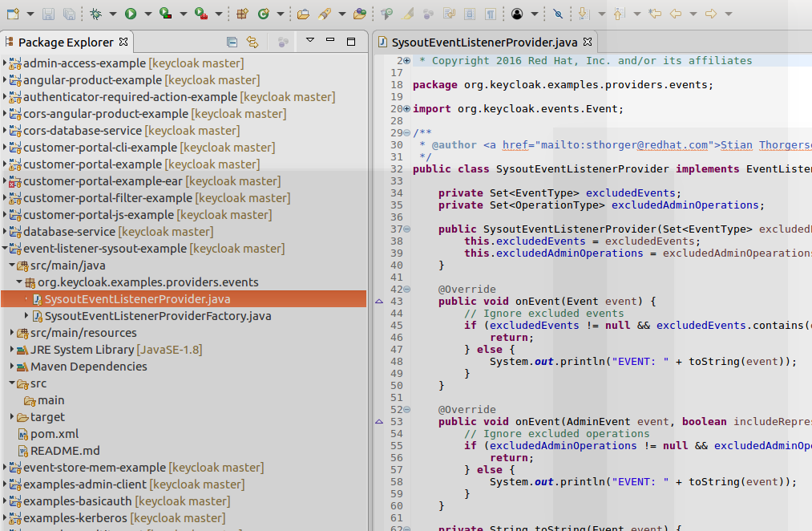Select the SysoutEventListenerProvider.java editor tab

pyautogui.click(x=483, y=42)
